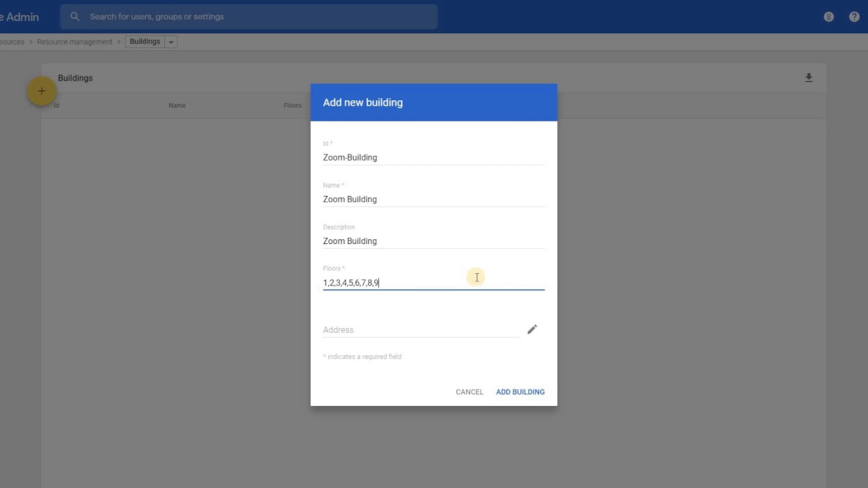
Task: Click the search magnifier icon
Action: pyautogui.click(x=75, y=16)
